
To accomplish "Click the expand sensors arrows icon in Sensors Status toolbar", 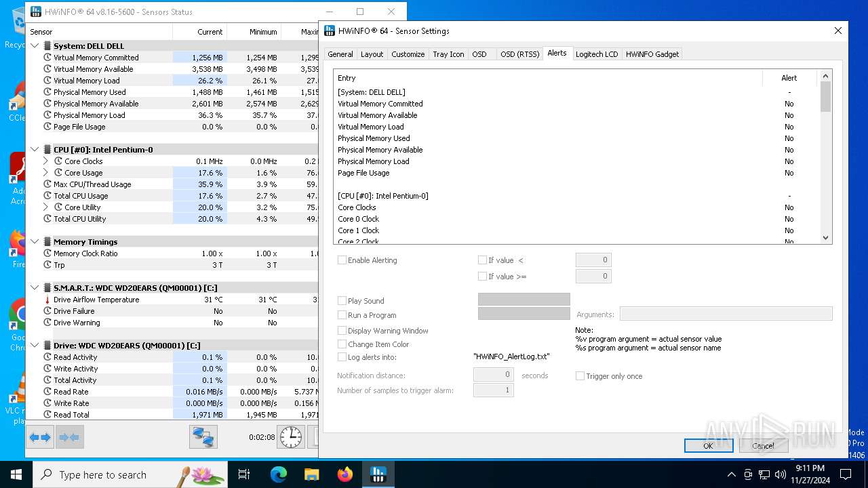I will (40, 437).
